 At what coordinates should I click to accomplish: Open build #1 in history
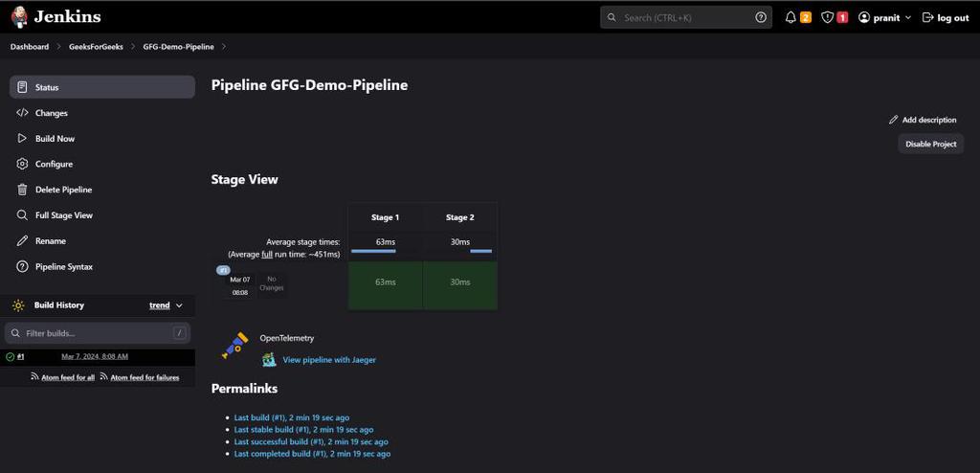(x=21, y=356)
